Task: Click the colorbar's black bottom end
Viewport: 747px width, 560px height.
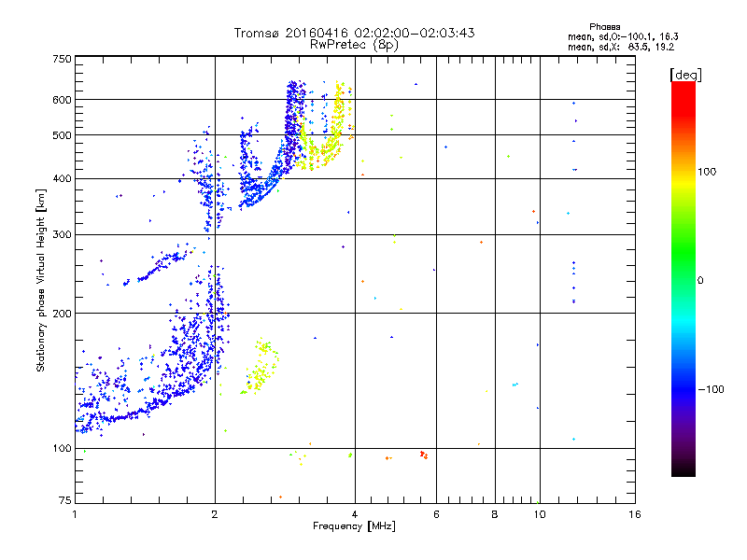Action: pyautogui.click(x=684, y=469)
